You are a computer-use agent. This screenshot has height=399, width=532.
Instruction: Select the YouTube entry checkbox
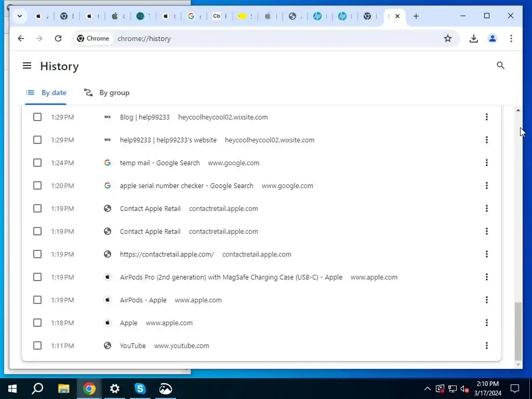click(37, 345)
